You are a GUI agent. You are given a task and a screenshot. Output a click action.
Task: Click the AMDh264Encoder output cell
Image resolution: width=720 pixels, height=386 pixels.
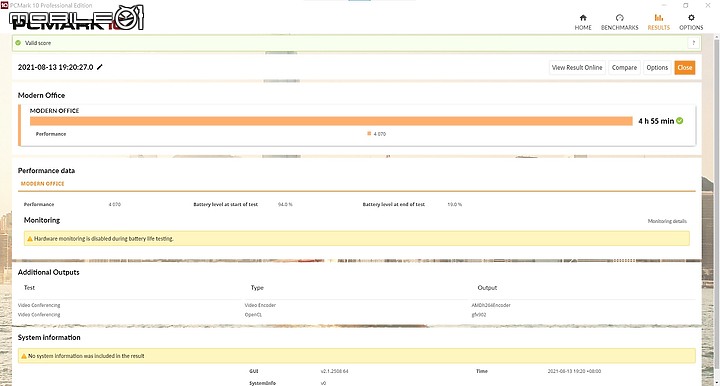(x=491, y=305)
